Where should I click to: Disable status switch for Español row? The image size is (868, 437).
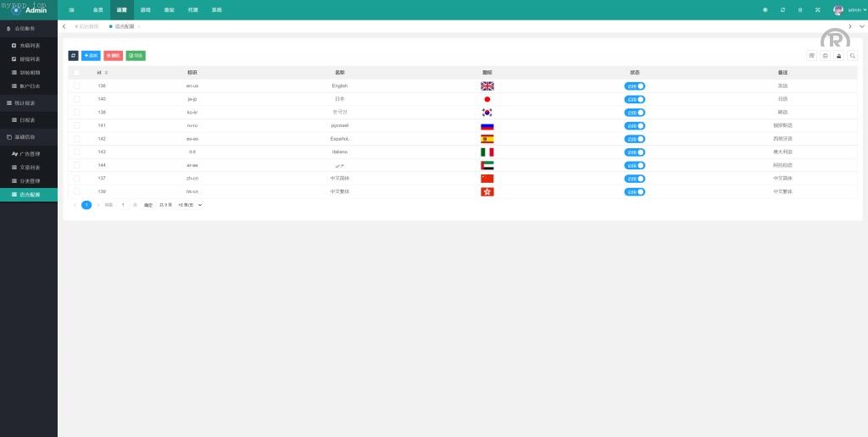click(635, 139)
